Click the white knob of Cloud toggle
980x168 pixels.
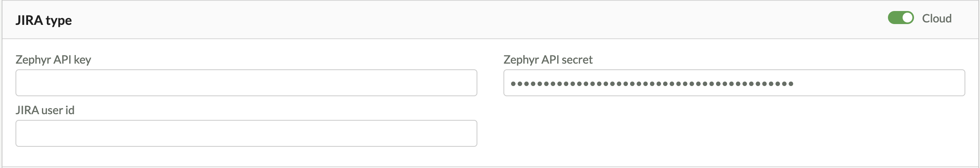click(907, 18)
